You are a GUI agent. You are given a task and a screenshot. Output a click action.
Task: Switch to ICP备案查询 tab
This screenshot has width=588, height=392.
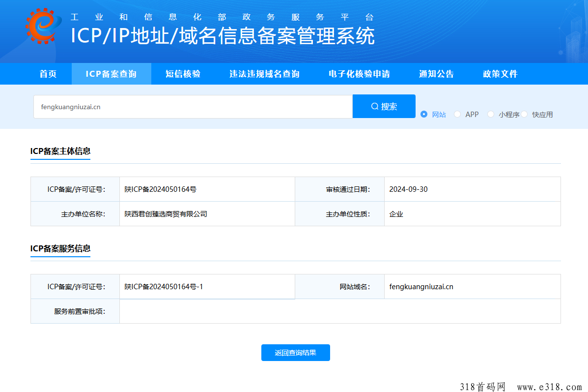111,74
